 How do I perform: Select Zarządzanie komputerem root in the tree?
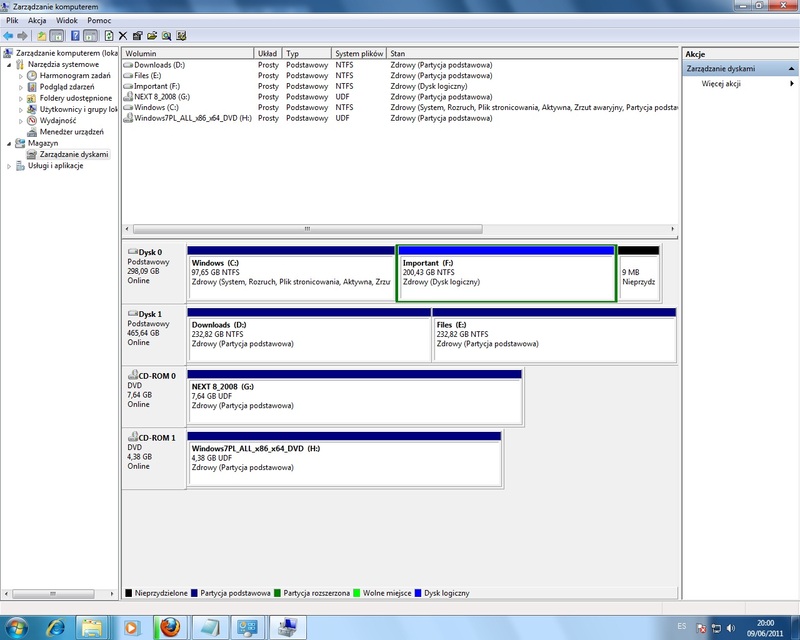pyautogui.click(x=66, y=53)
